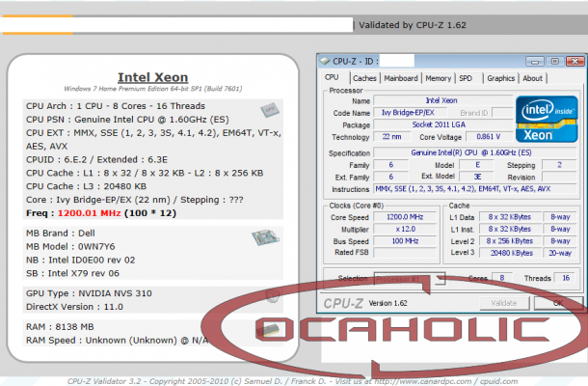Open the About tab
Screen dimensions: 588x386
pyautogui.click(x=532, y=78)
